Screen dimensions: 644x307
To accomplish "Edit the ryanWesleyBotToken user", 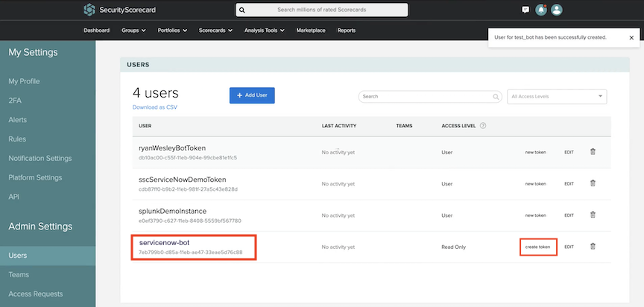I will tap(569, 152).
